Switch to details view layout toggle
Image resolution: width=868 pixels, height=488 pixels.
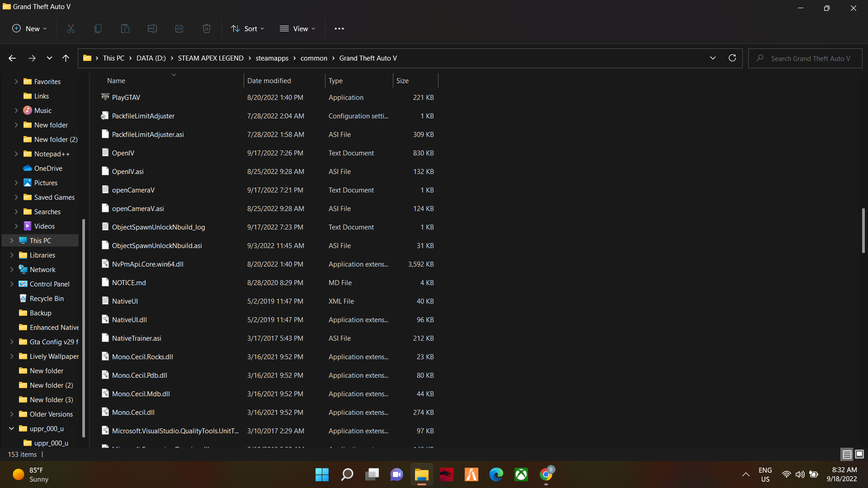(847, 454)
